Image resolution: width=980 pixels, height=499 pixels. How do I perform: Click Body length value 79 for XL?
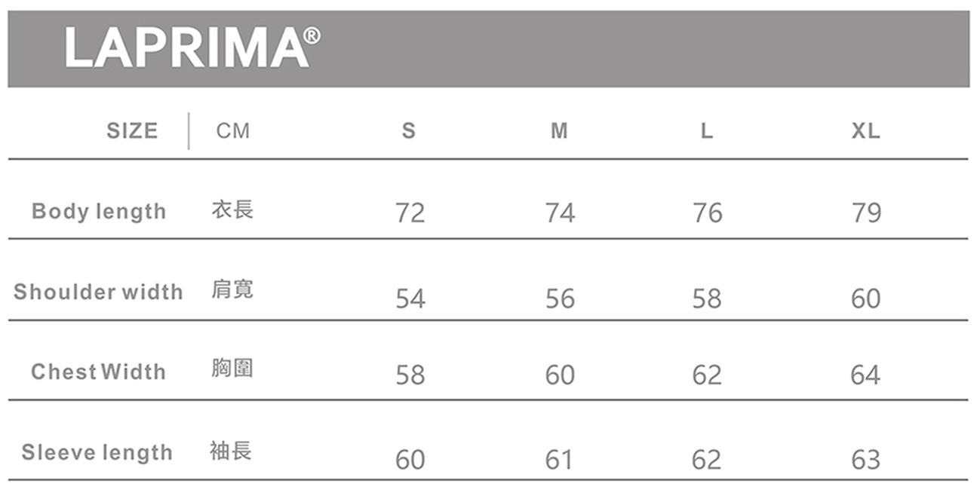coord(866,213)
